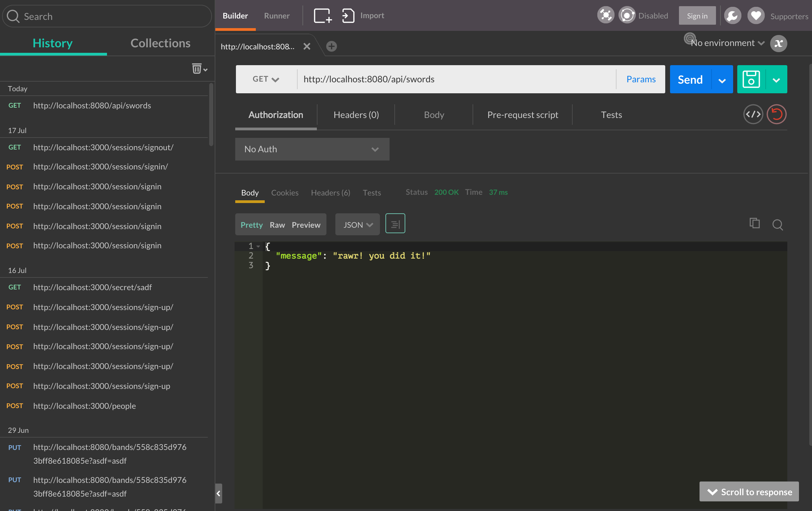Image resolution: width=812 pixels, height=511 pixels.
Task: Click the Params link
Action: (x=641, y=80)
